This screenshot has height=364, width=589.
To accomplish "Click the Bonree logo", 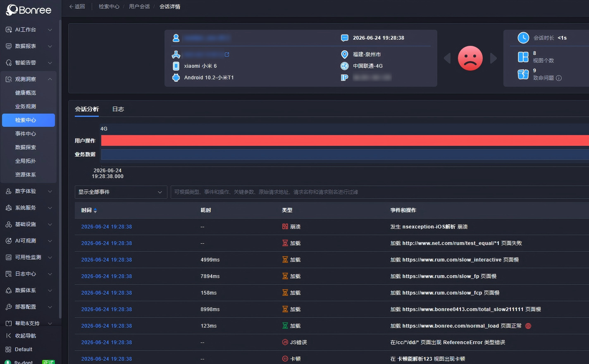I will pyautogui.click(x=29, y=10).
